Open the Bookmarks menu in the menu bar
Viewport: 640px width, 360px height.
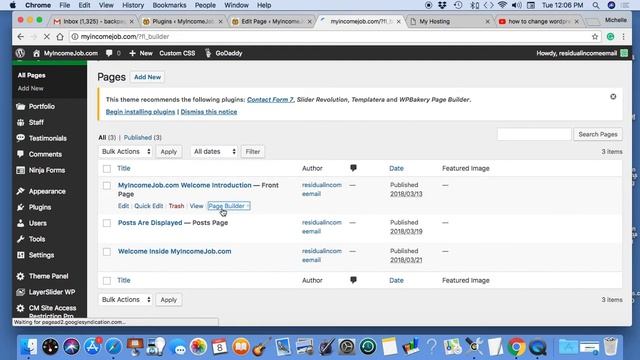[x=169, y=5]
